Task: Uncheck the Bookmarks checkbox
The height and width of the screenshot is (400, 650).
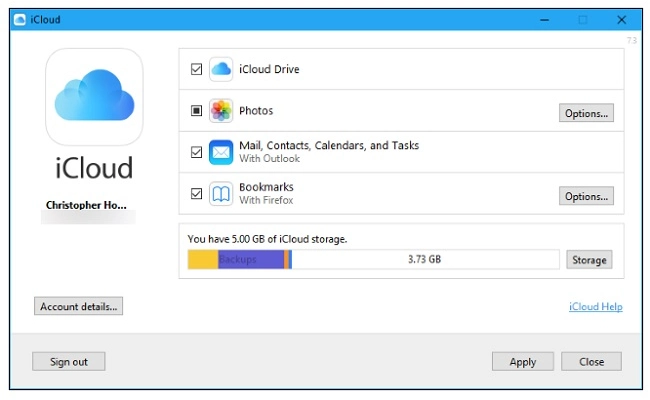Action: pyautogui.click(x=196, y=195)
